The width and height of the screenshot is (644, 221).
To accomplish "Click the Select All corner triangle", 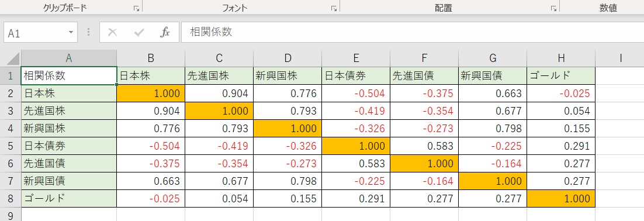I will (x=13, y=59).
